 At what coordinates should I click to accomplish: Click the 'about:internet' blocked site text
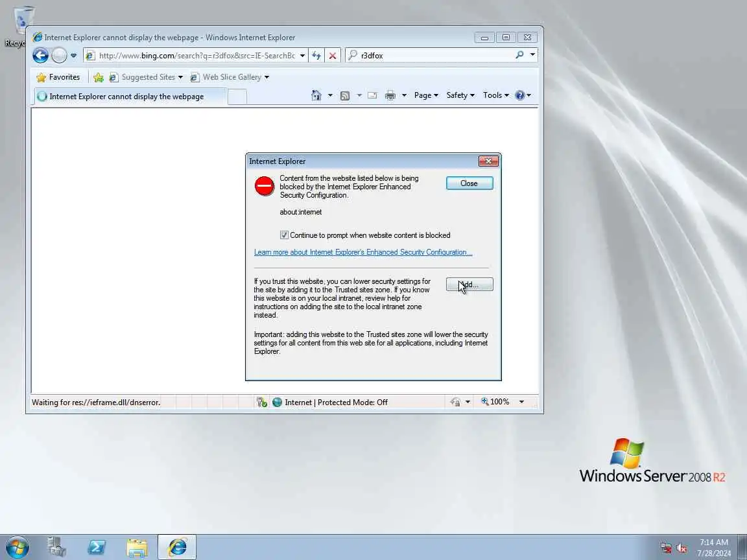(301, 212)
